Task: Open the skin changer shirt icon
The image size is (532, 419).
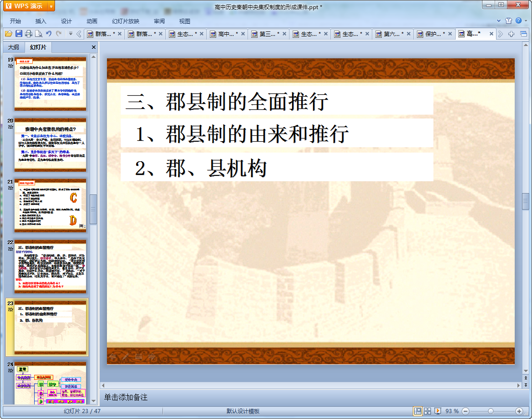Action: point(509,20)
